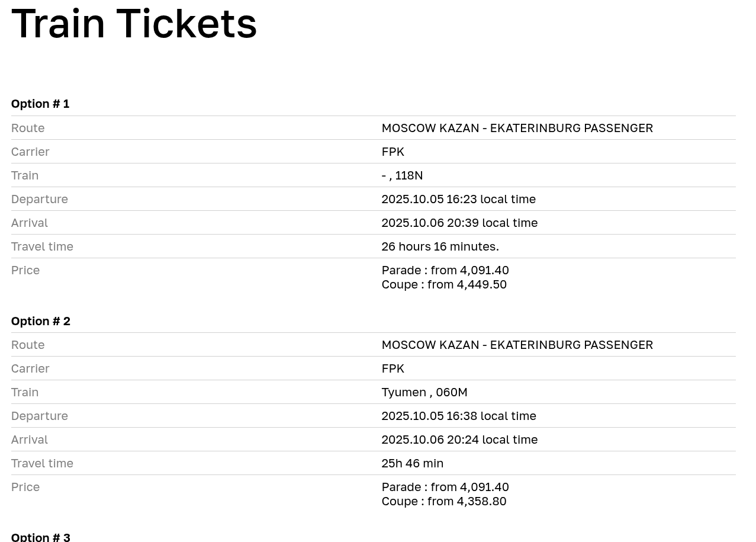Viewport: 756px width, 542px height.
Task: Select the Option # 2 heading
Action: pos(40,321)
